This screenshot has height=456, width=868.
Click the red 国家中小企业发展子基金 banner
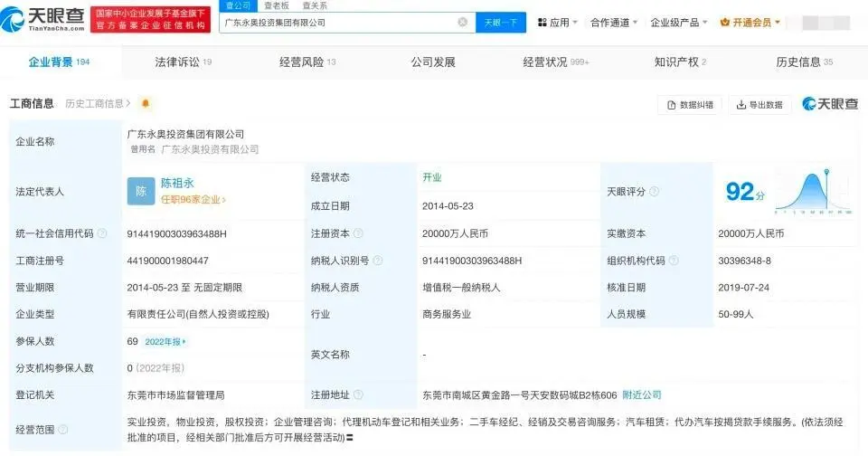150,19
